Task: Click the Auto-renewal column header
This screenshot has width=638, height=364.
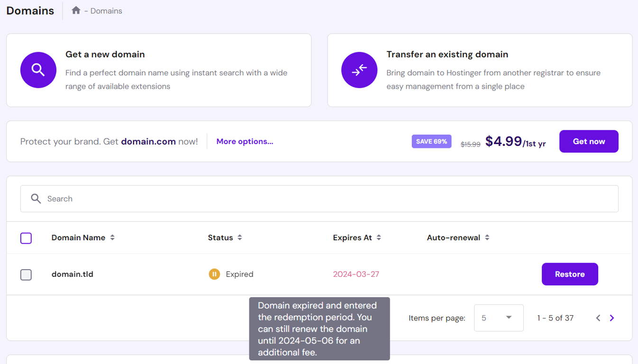Action: [x=454, y=237]
